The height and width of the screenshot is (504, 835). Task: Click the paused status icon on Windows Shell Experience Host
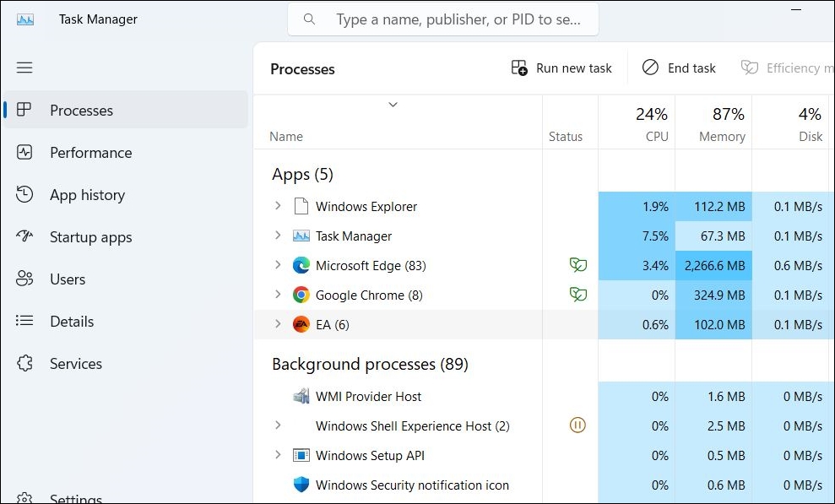click(578, 425)
